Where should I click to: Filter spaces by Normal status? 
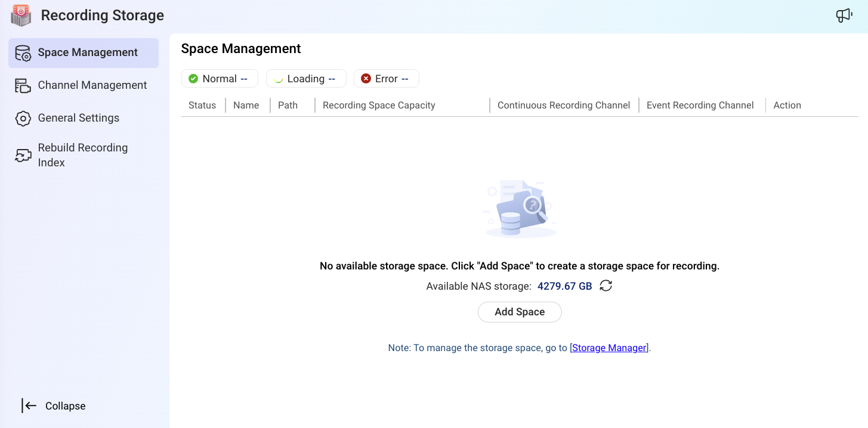tap(219, 79)
